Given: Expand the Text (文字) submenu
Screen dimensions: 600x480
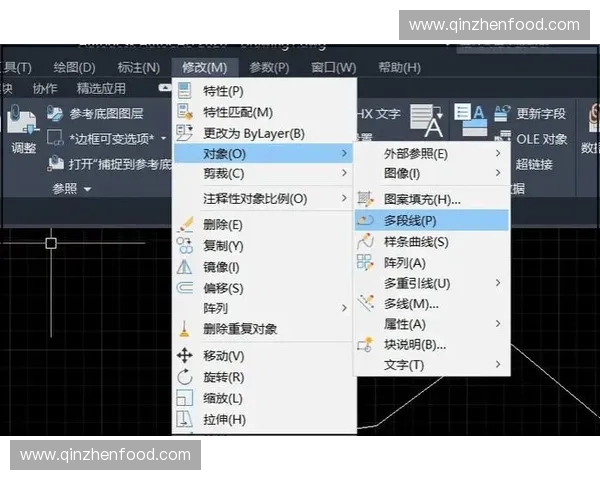Looking at the screenshot, I should click(498, 364).
